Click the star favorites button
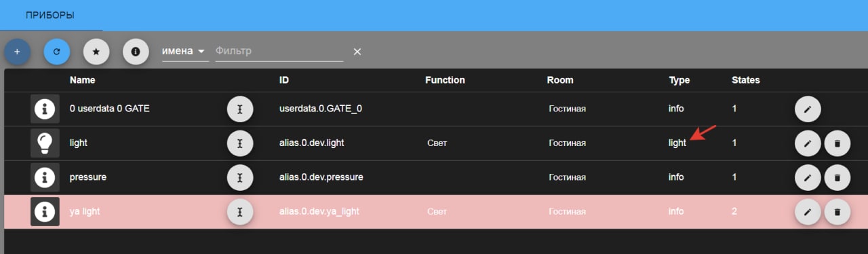Image resolution: width=868 pixels, height=254 pixels. pyautogui.click(x=96, y=52)
